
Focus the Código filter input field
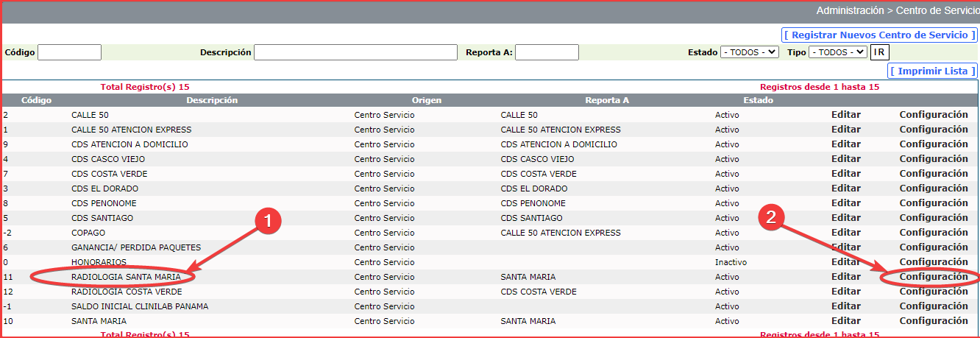click(69, 52)
